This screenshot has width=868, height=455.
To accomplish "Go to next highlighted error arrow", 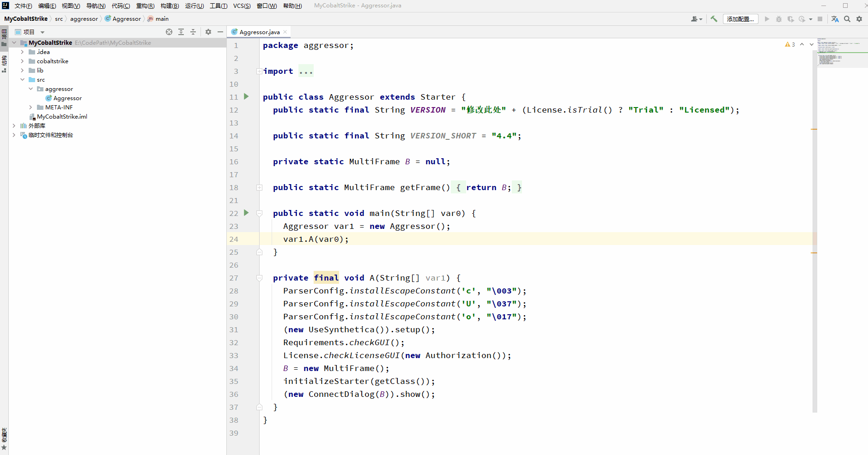I will click(x=812, y=44).
